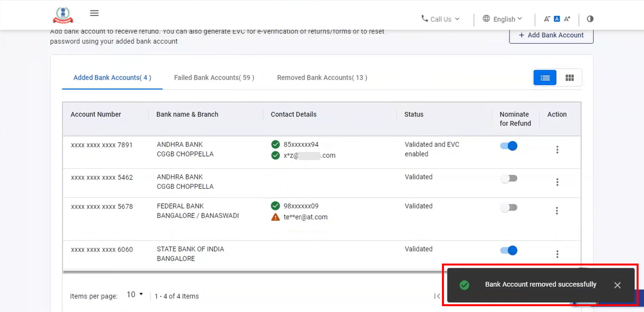Open action menu for Federal Bank account
The width and height of the screenshot is (644, 312).
[x=557, y=211]
